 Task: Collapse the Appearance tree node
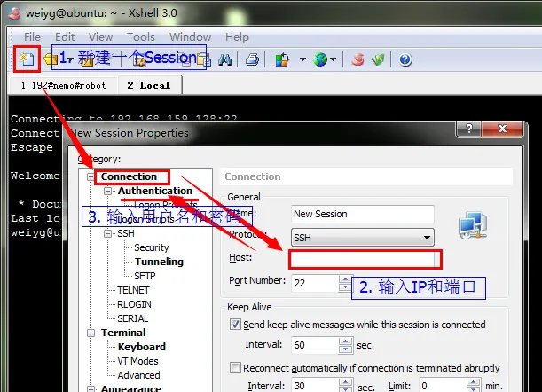(90, 389)
